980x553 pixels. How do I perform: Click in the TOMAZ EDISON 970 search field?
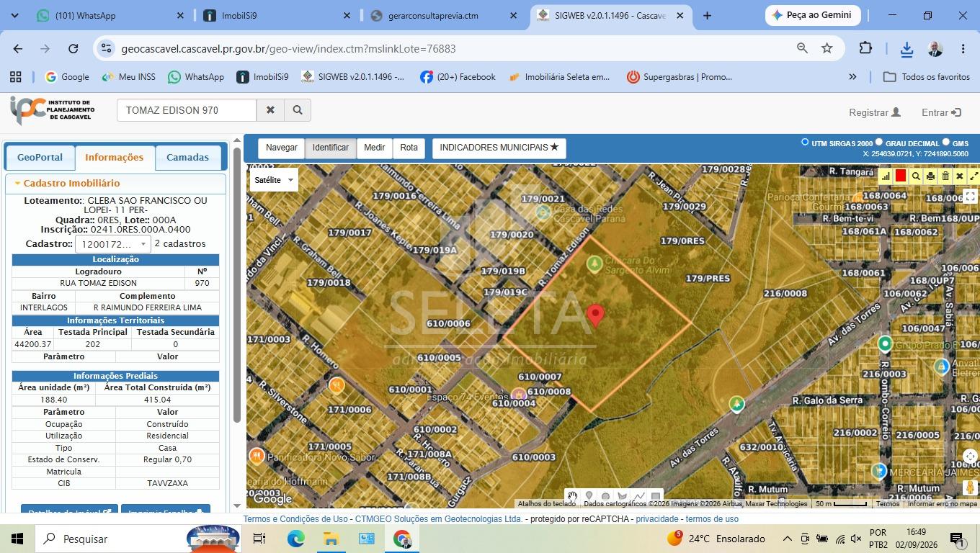(187, 110)
